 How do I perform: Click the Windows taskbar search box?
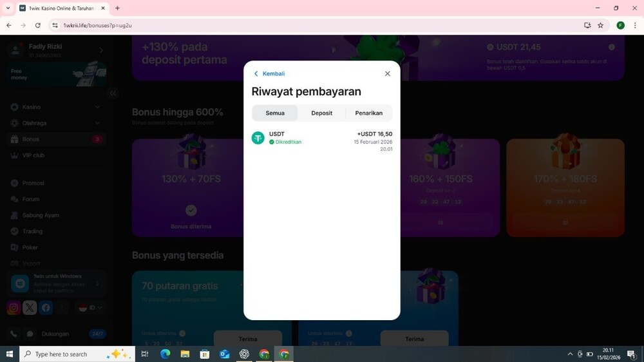click(77, 354)
